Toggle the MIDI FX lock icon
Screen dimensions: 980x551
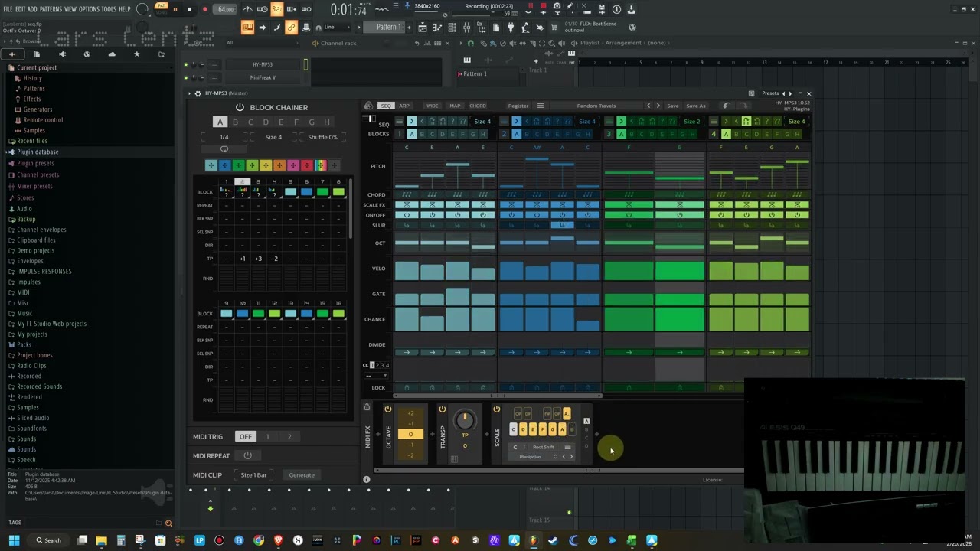point(367,407)
